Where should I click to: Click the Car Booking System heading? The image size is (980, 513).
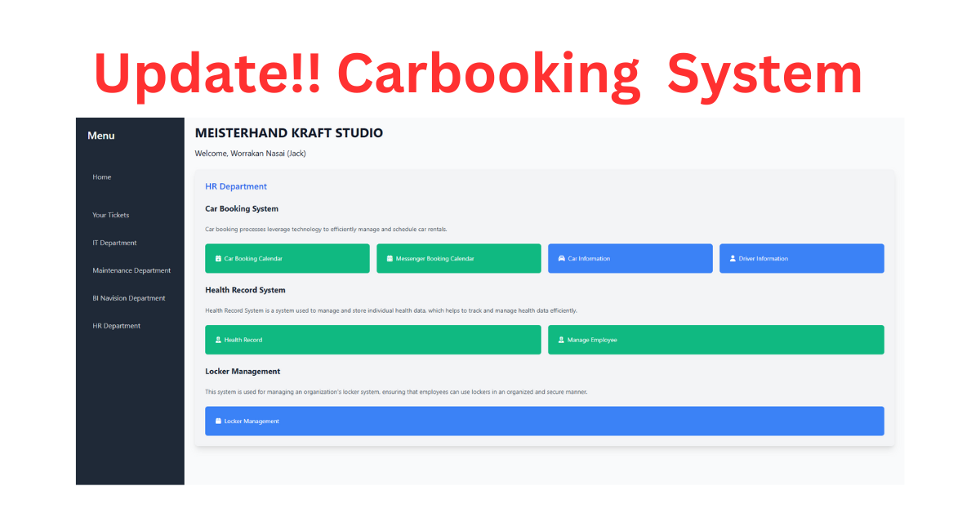tap(242, 209)
